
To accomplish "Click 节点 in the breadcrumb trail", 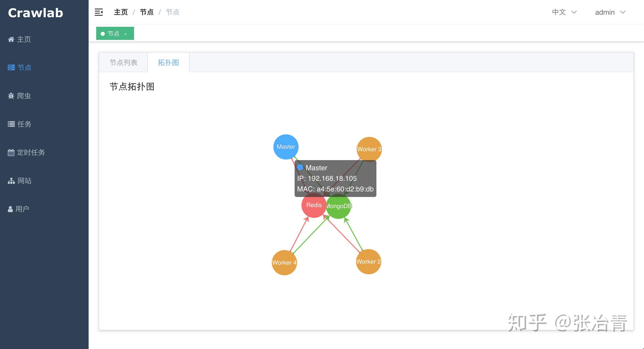I will 147,12.
